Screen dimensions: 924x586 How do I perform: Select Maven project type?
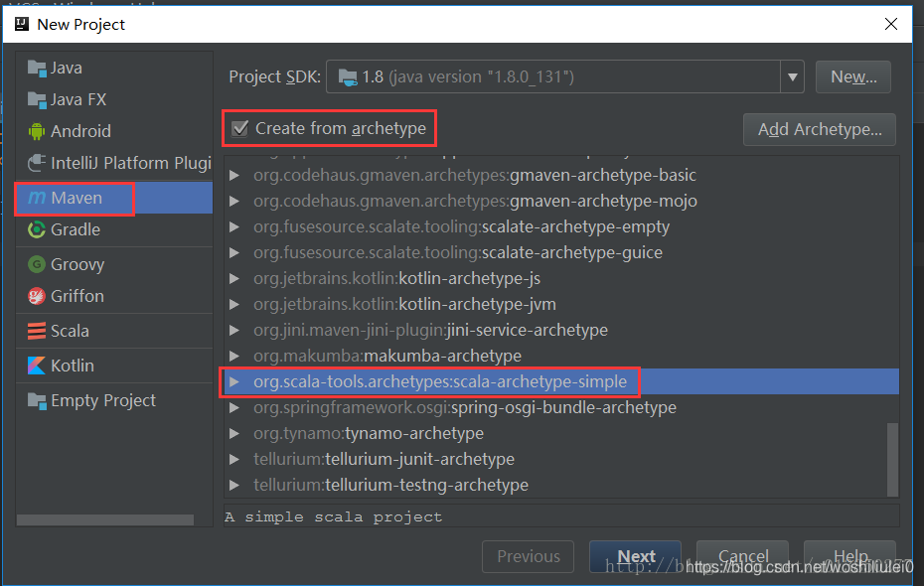pyautogui.click(x=114, y=199)
